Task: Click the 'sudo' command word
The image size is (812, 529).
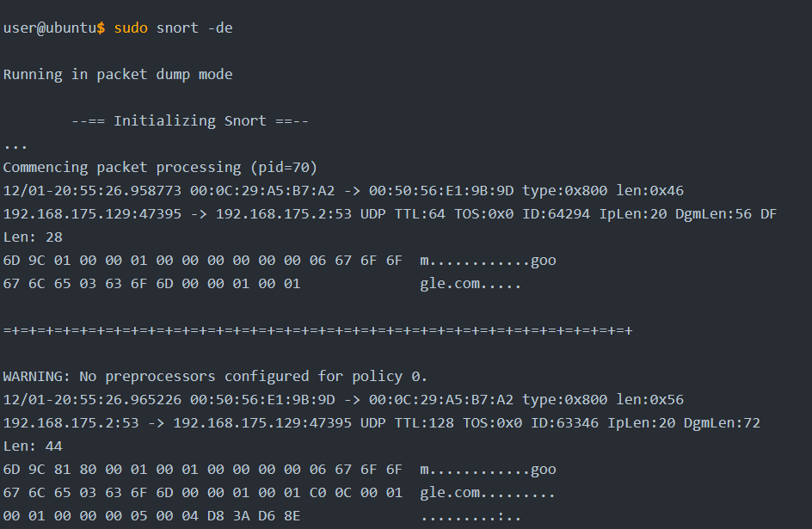Action: (x=131, y=28)
